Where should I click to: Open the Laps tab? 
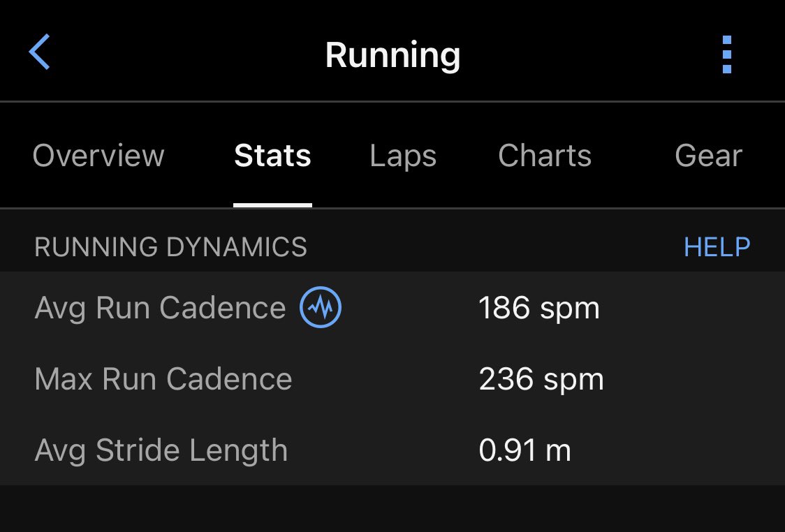coord(403,156)
